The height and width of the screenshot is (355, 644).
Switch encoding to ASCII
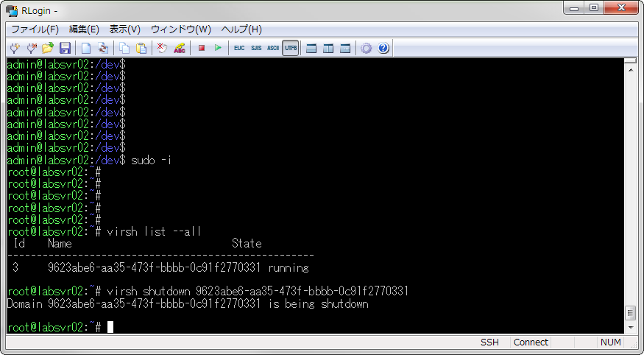[273, 48]
